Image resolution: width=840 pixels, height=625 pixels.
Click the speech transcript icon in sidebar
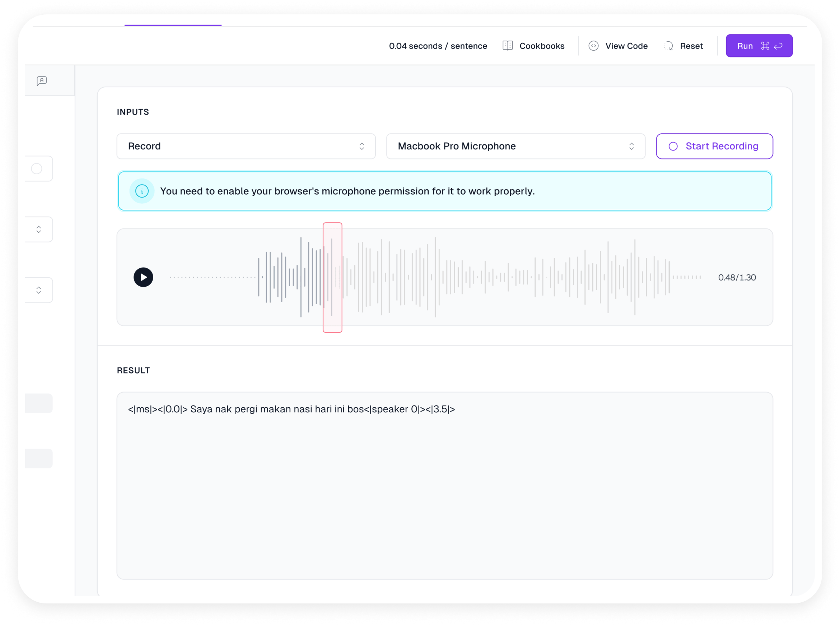coord(42,80)
